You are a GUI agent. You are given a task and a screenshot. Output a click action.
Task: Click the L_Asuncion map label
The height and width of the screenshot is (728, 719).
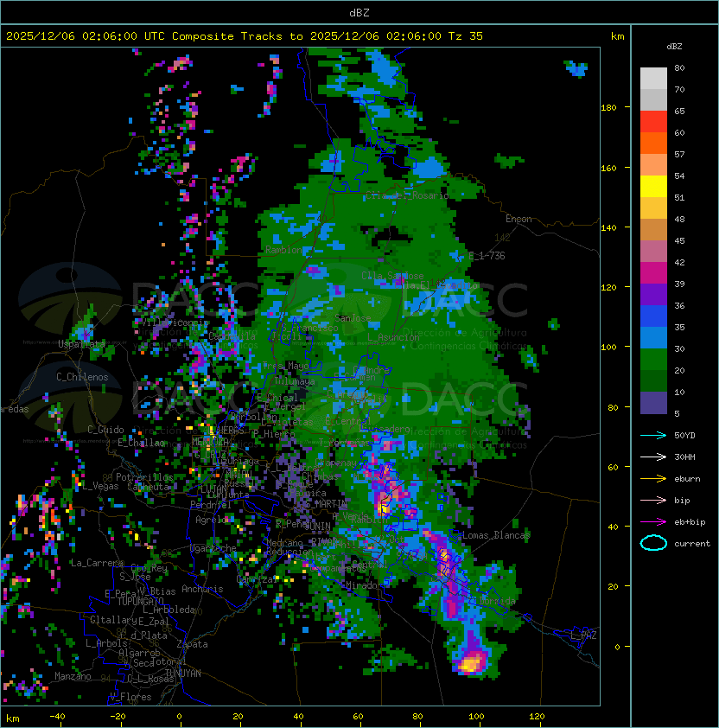coord(393,337)
